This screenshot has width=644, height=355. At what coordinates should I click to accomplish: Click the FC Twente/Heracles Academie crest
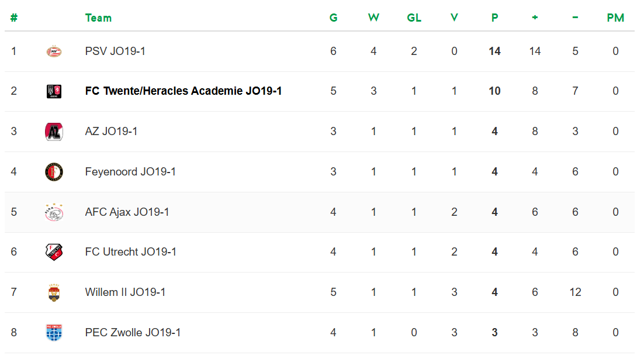[x=54, y=91]
